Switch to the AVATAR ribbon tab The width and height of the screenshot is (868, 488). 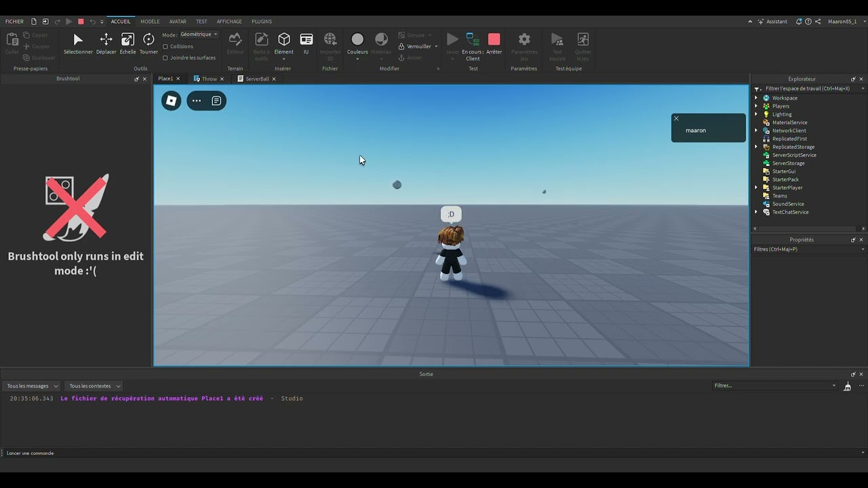(178, 22)
